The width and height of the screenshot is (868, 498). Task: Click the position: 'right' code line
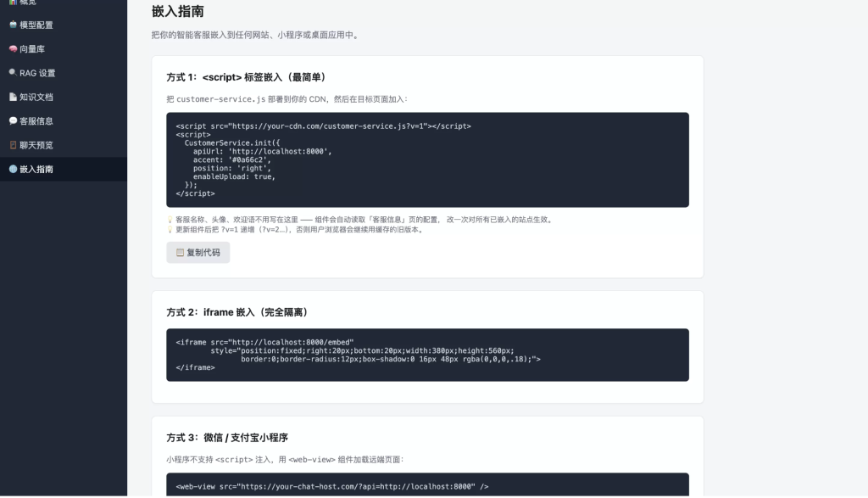click(232, 168)
